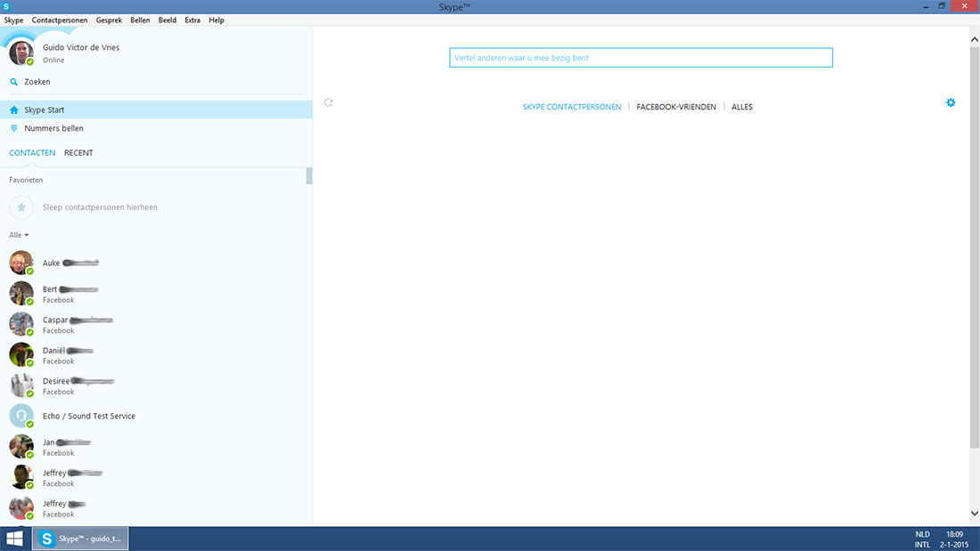The image size is (980, 551).
Task: Click the Zoeken search field
Action: 156,82
